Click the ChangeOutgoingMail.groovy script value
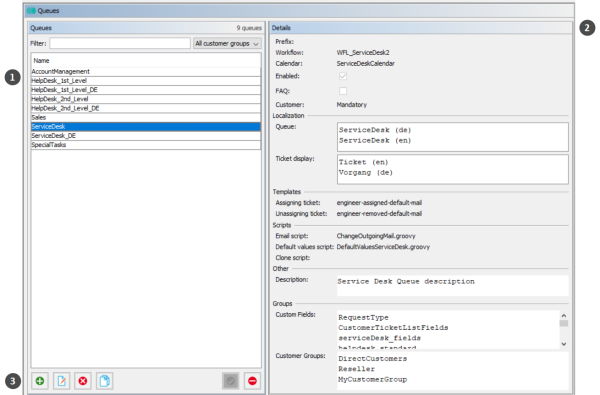 376,236
